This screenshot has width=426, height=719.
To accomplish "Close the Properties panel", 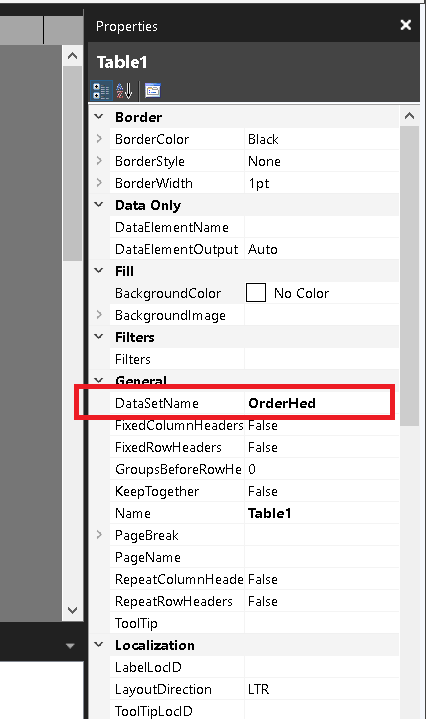I will 405,25.
